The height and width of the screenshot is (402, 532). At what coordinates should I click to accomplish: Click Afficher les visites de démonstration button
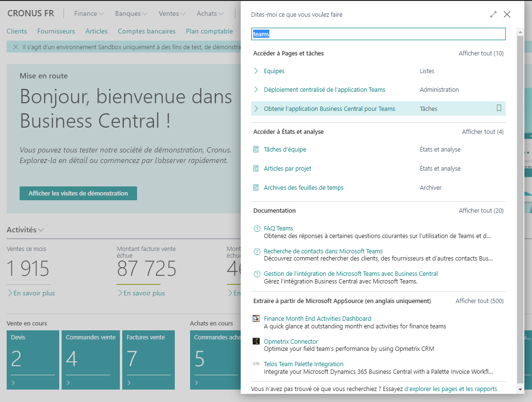tap(78, 193)
